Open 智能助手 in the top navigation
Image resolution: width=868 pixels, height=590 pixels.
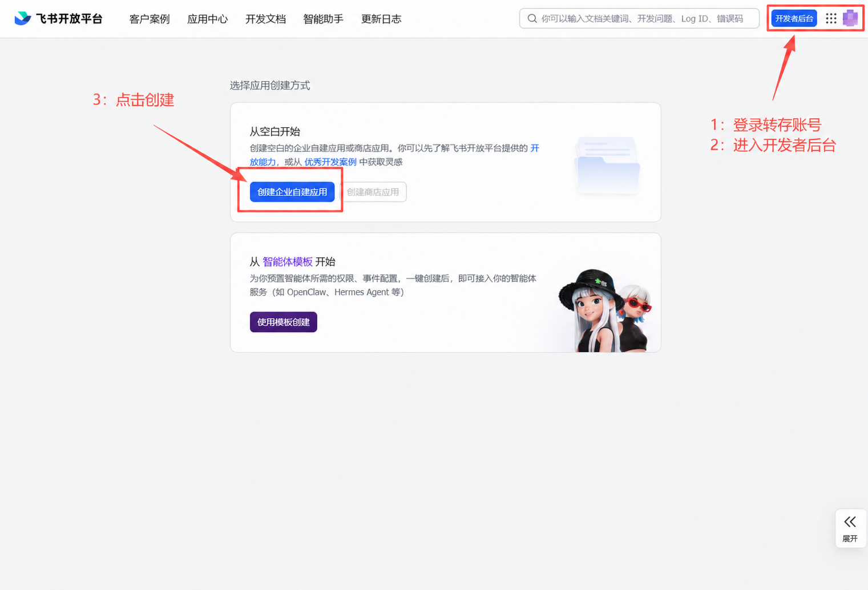[323, 19]
